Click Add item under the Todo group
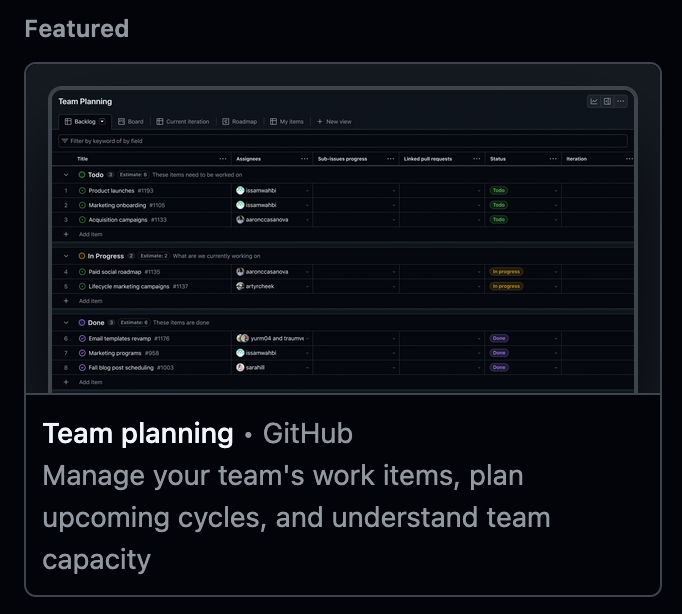This screenshot has height=614, width=682. pos(90,234)
